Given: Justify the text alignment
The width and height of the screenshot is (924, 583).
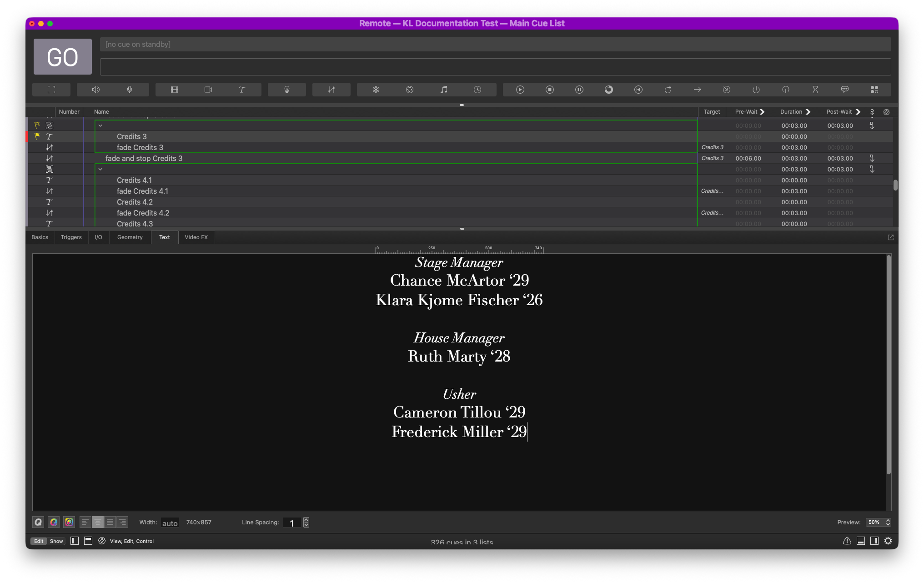Looking at the screenshot, I should pyautogui.click(x=110, y=522).
